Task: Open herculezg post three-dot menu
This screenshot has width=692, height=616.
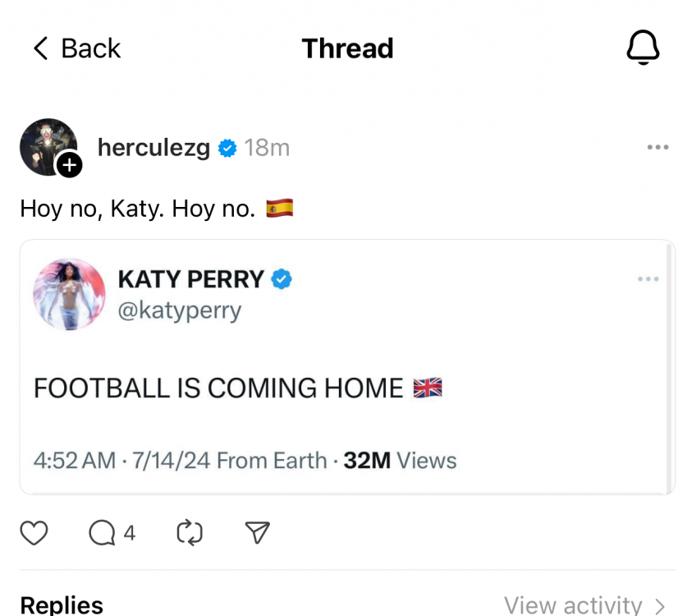Action: click(658, 148)
